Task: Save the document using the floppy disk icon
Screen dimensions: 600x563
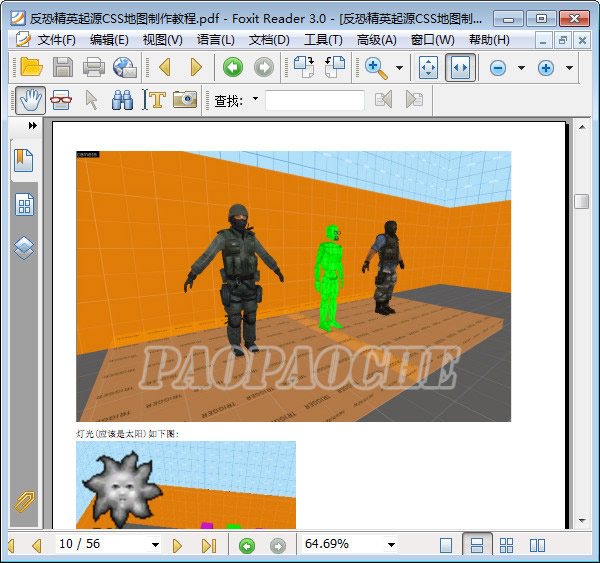Action: pyautogui.click(x=62, y=68)
